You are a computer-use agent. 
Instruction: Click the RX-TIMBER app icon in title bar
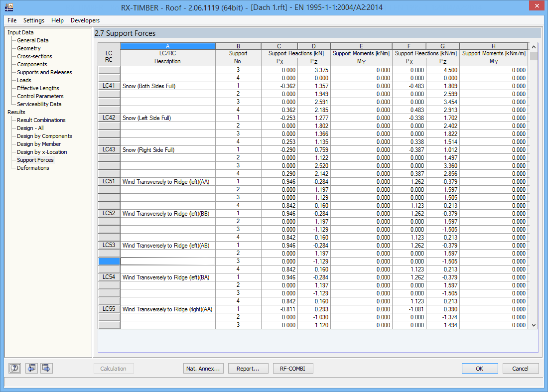[x=9, y=7]
